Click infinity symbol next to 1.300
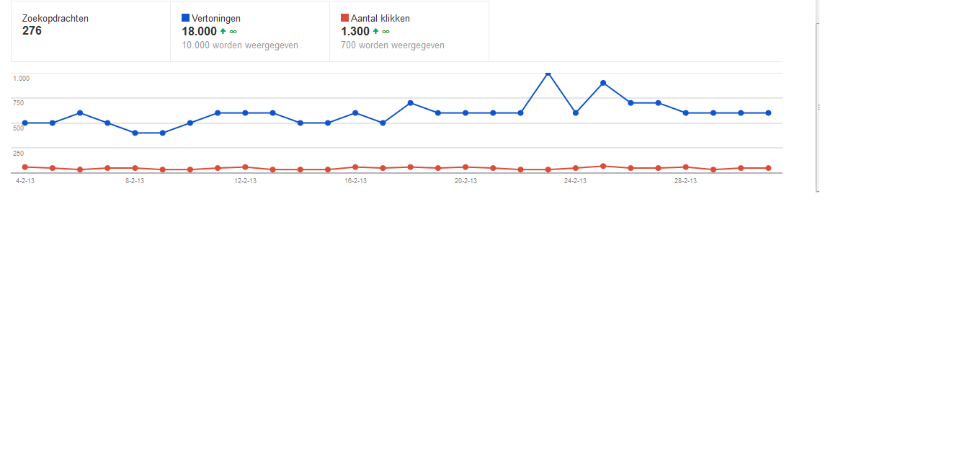The width and height of the screenshot is (980, 450). (x=386, y=32)
